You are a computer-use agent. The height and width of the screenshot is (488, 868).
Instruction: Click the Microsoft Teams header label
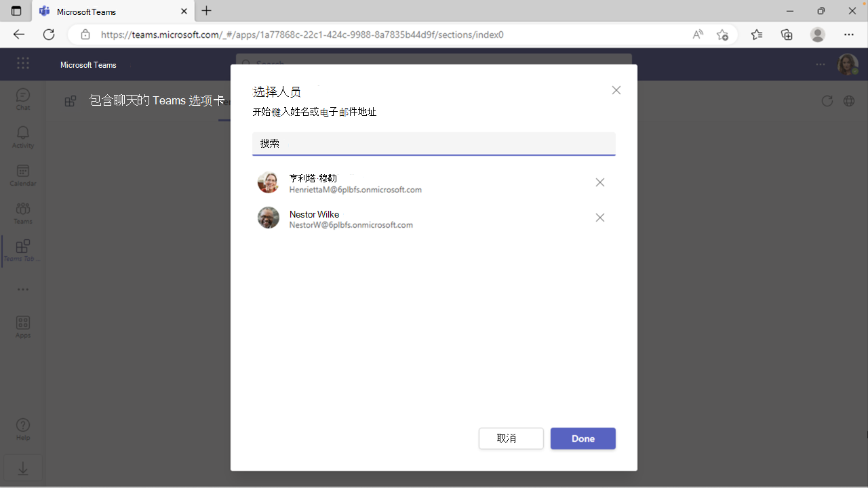pos(88,64)
